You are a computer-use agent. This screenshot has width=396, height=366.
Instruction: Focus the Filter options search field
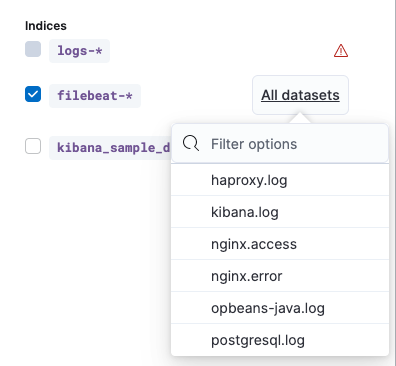280,144
